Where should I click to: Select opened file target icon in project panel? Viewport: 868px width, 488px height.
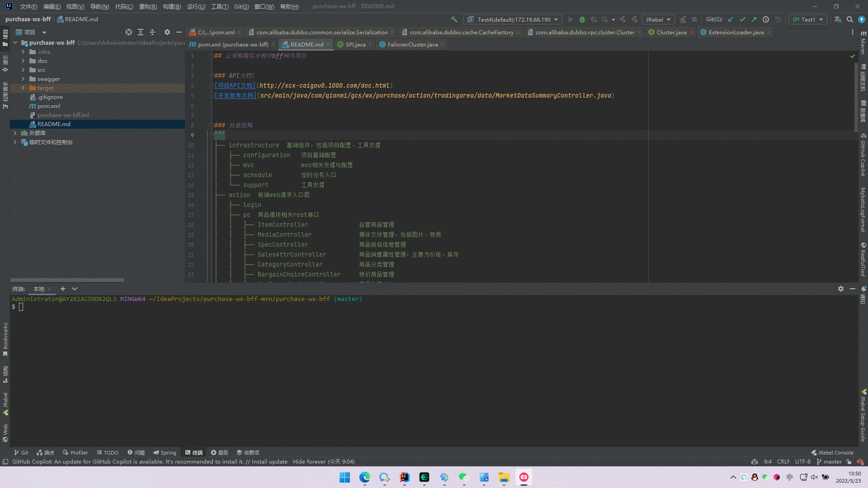(x=129, y=32)
